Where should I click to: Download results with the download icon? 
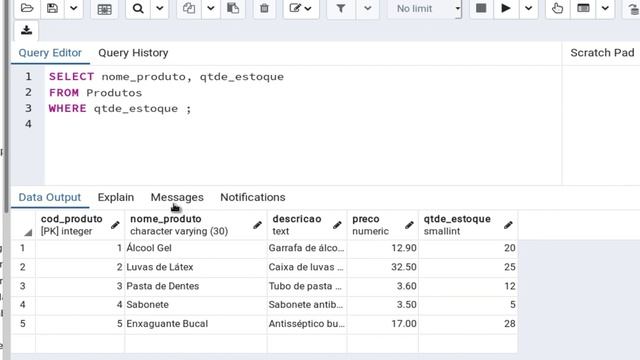[x=27, y=30]
